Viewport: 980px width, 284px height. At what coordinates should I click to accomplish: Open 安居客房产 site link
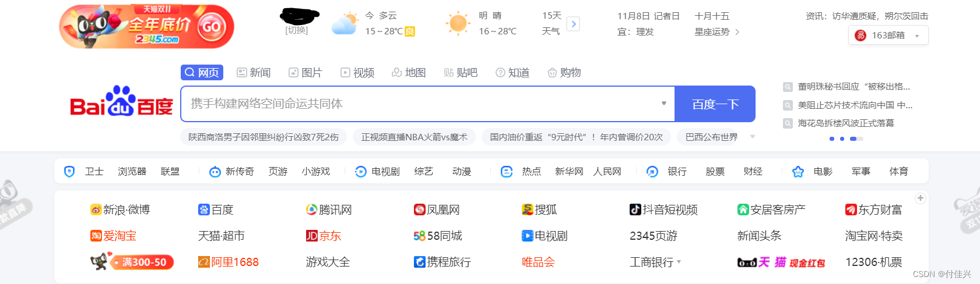771,210
